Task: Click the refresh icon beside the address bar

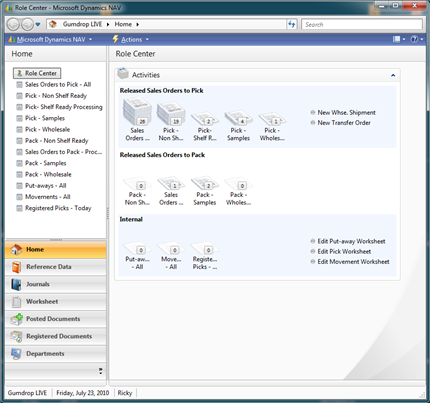Action: point(292,24)
